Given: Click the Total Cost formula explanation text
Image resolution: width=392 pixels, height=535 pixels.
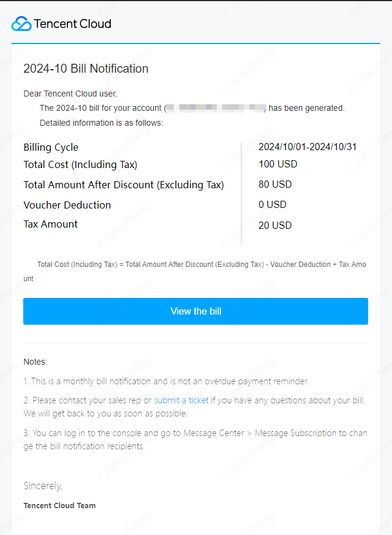Looking at the screenshot, I should click(x=195, y=271).
